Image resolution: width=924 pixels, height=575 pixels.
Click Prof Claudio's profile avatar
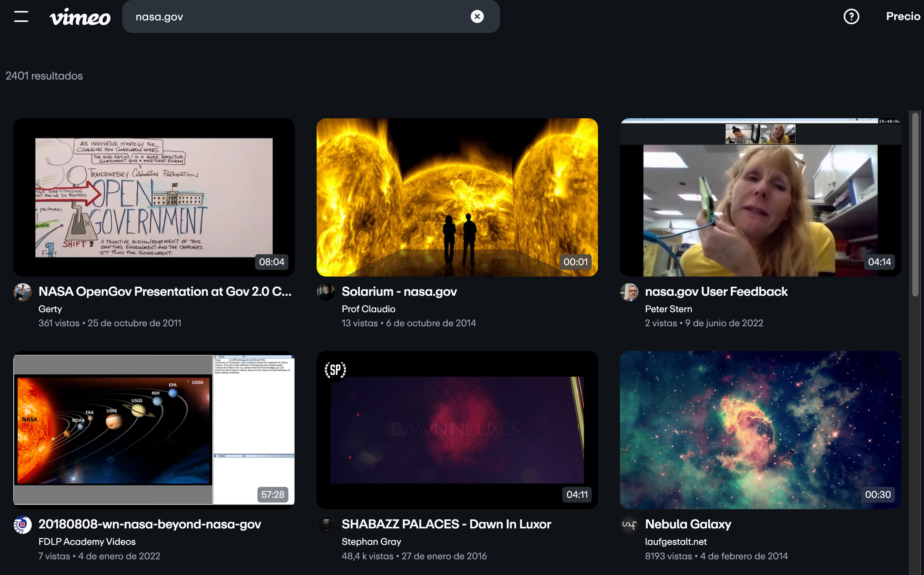coord(326,292)
